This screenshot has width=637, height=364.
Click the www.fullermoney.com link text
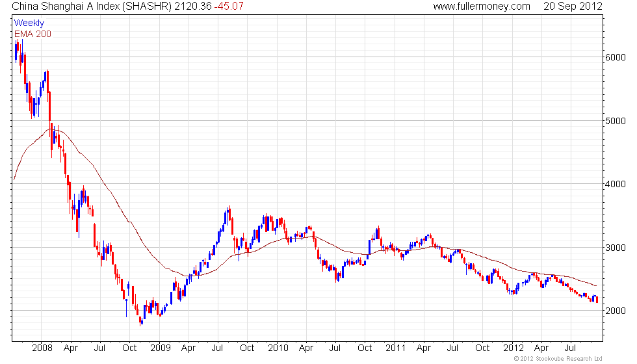(x=482, y=6)
